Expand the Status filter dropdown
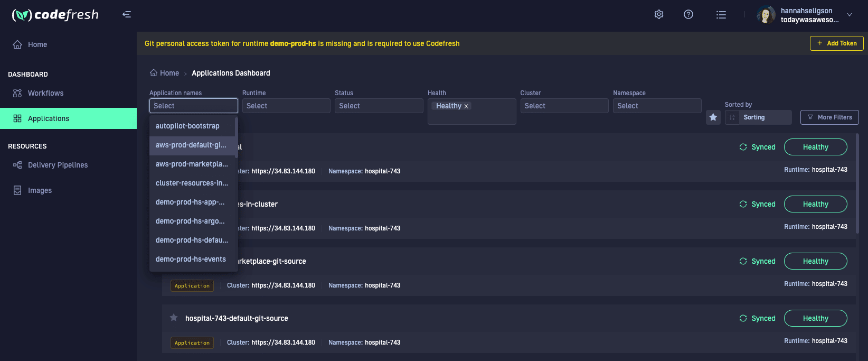Image resolution: width=868 pixels, height=361 pixels. tap(379, 106)
